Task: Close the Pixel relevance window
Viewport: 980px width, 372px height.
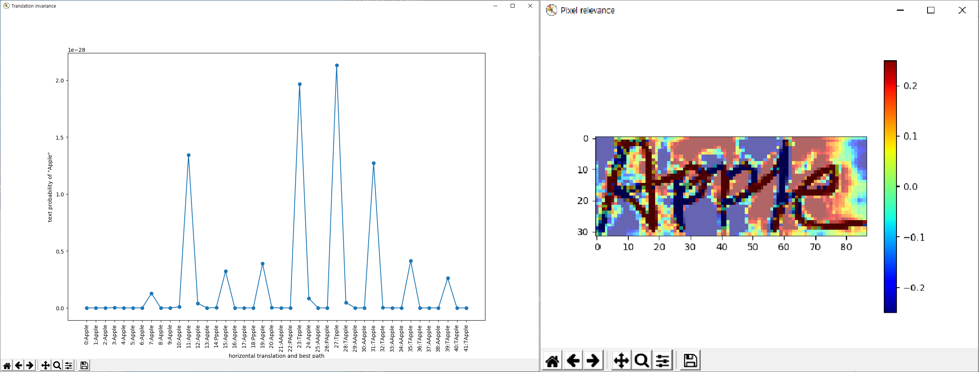Action: tap(962, 10)
